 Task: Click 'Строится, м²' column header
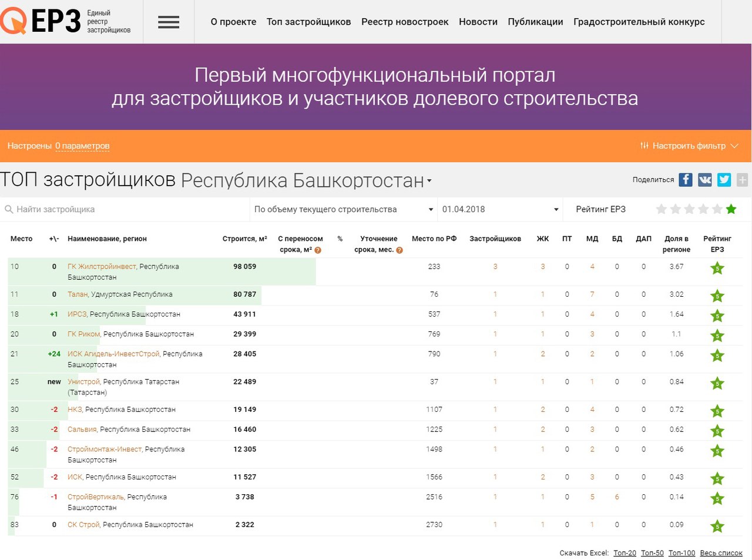(x=244, y=239)
